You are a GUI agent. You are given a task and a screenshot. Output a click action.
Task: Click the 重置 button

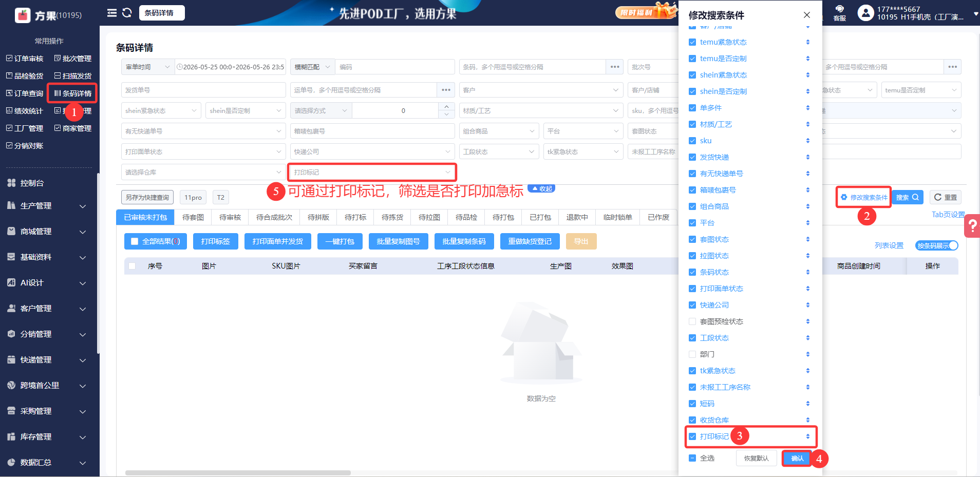[x=945, y=197]
